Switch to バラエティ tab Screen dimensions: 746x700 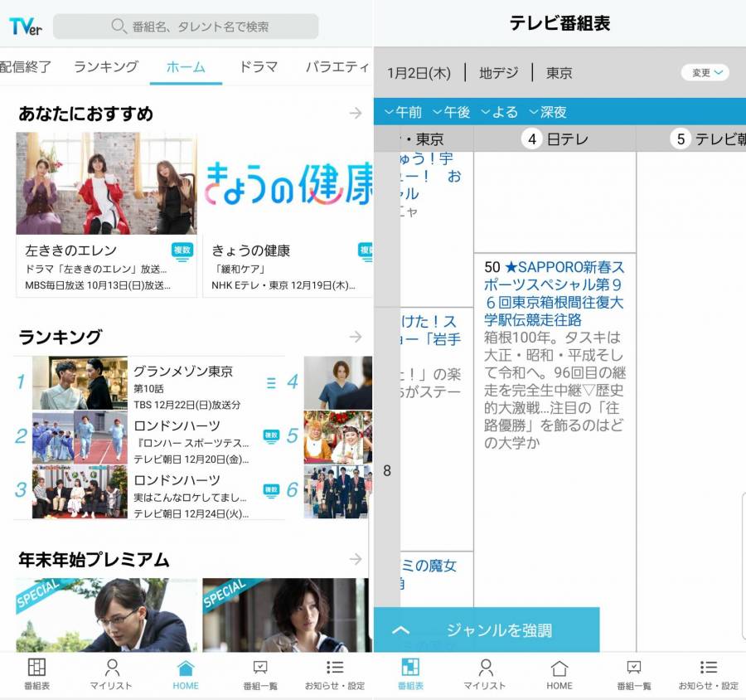coord(337,66)
